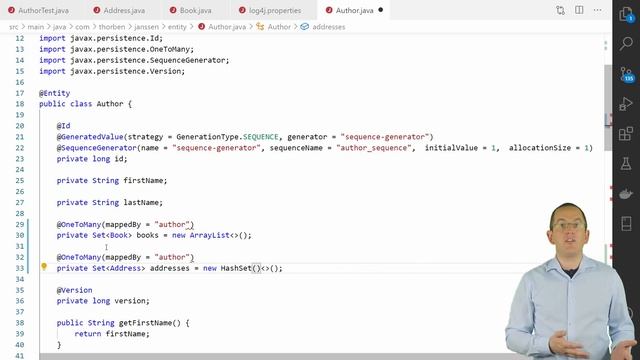Image resolution: width=640 pixels, height=360 pixels.
Task: Click the @SequenceGenerator annotation
Action: click(96, 148)
